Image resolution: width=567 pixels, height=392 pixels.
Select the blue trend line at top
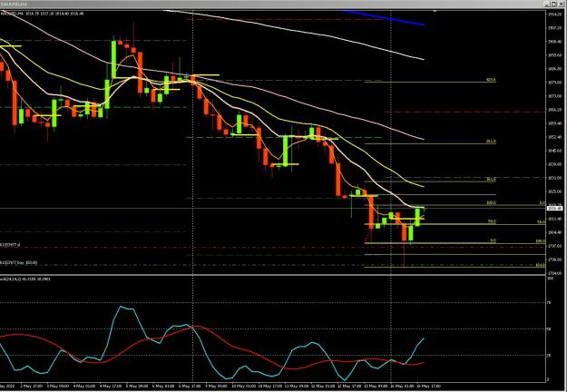pos(384,17)
